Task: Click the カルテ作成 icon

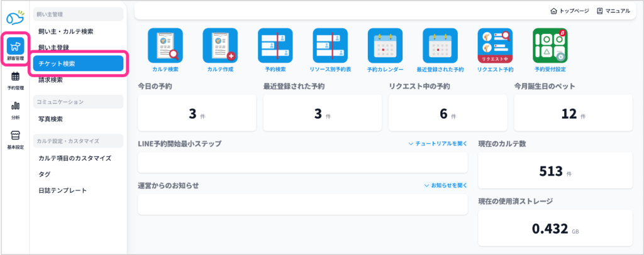Action: click(219, 46)
